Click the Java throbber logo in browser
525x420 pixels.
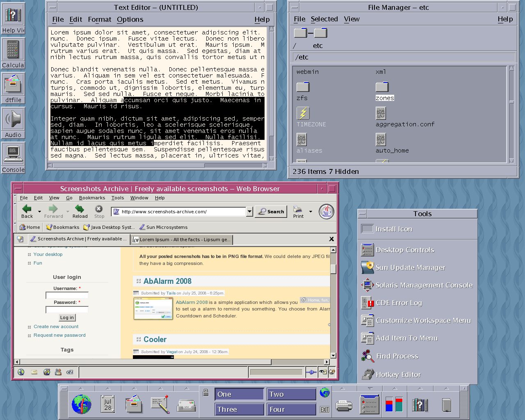326,212
